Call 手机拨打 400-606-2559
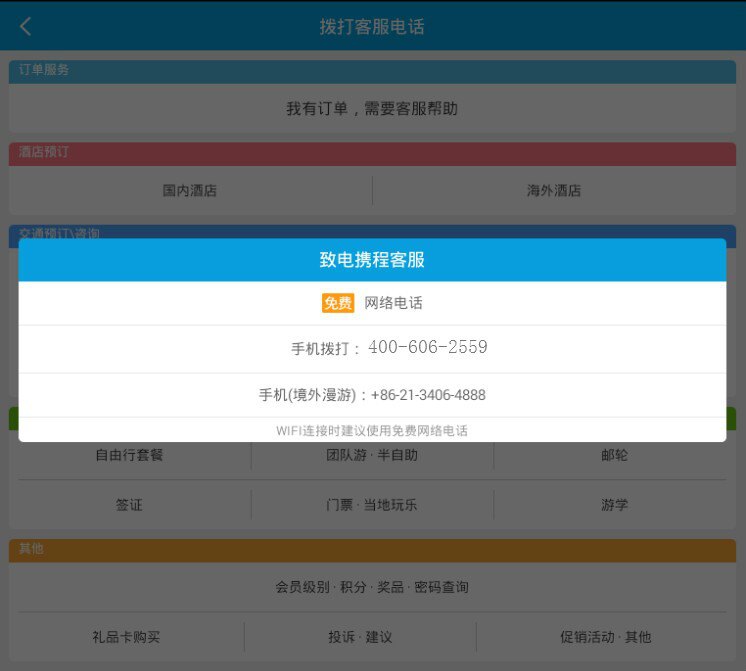The height and width of the screenshot is (671, 746). tap(372, 349)
